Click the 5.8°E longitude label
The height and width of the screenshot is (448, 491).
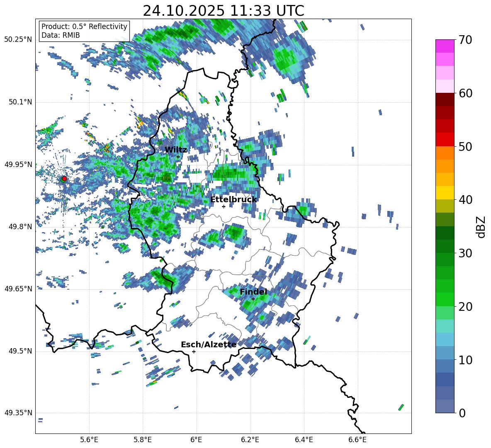point(143,440)
